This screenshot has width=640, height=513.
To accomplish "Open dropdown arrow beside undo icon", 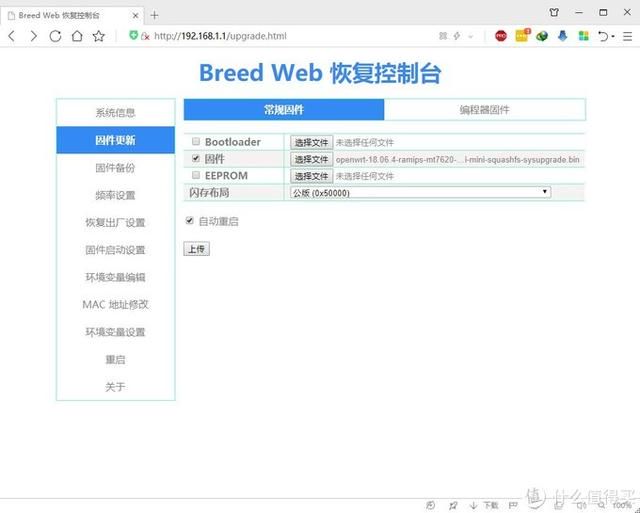I will (613, 36).
